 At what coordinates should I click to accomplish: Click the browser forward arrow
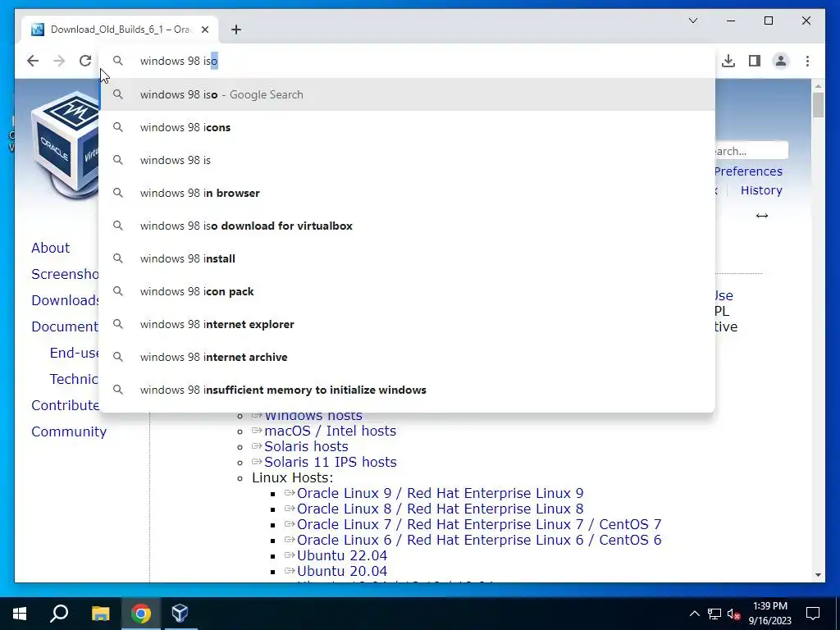[59, 61]
